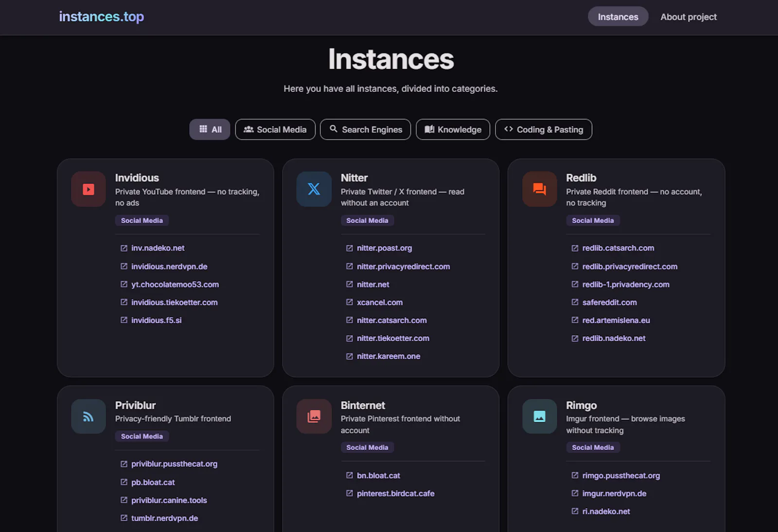Click Social Media tag on Redlib card
Viewport: 778px width, 532px height.
pos(593,221)
